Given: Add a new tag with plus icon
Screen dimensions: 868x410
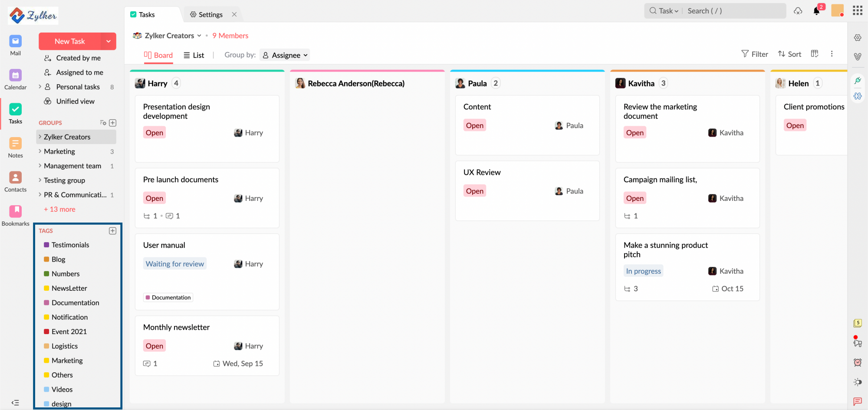Looking at the screenshot, I should pyautogui.click(x=113, y=231).
